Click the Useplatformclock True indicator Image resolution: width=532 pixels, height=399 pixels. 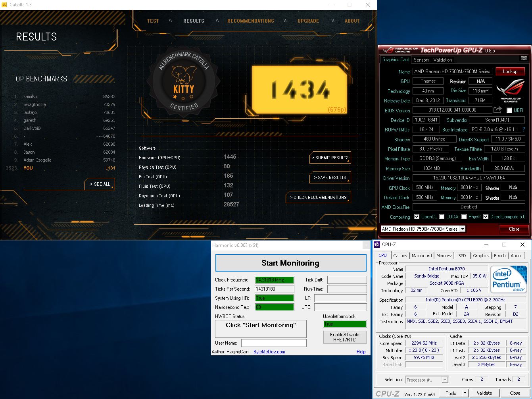pyautogui.click(x=345, y=324)
